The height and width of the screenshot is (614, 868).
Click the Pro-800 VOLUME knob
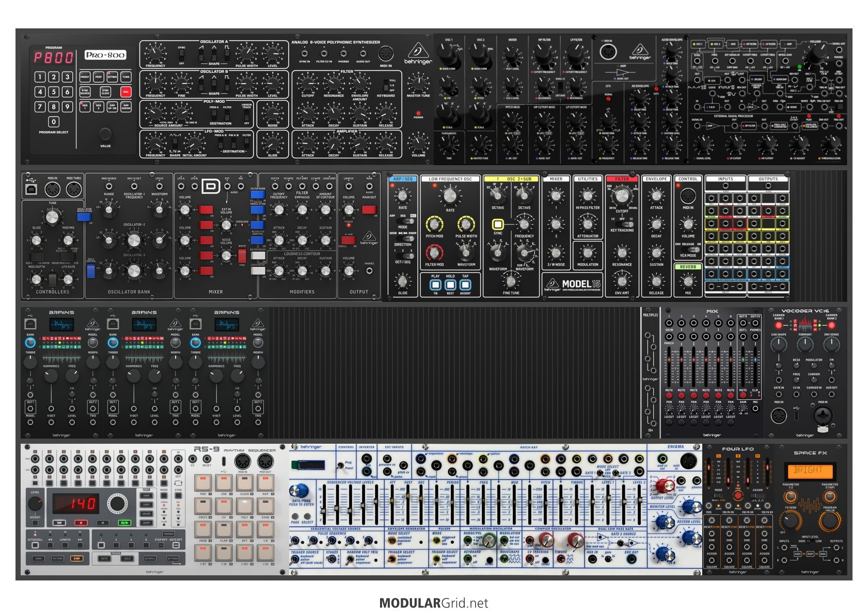click(418, 143)
